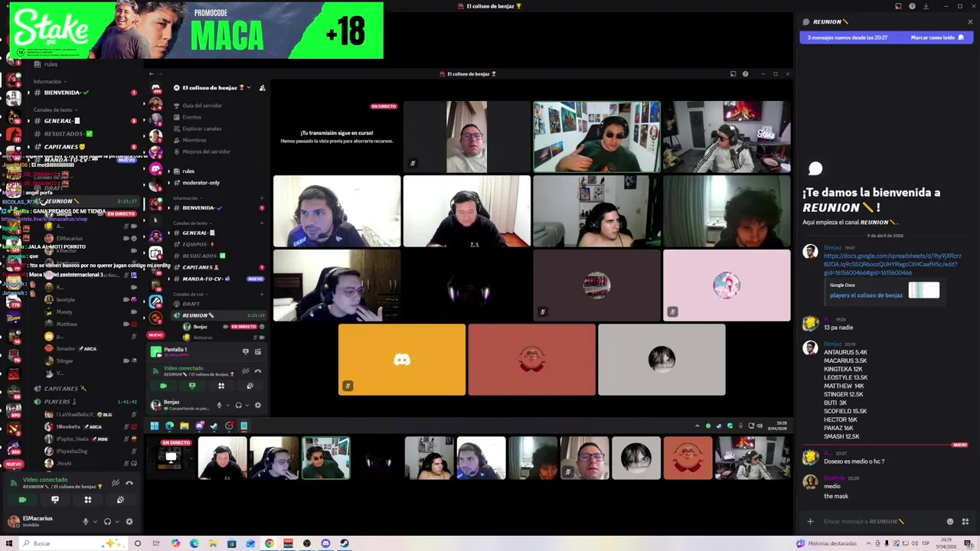Toggle camera in outer Discord voice panel
980x551 pixels.
pos(22,500)
